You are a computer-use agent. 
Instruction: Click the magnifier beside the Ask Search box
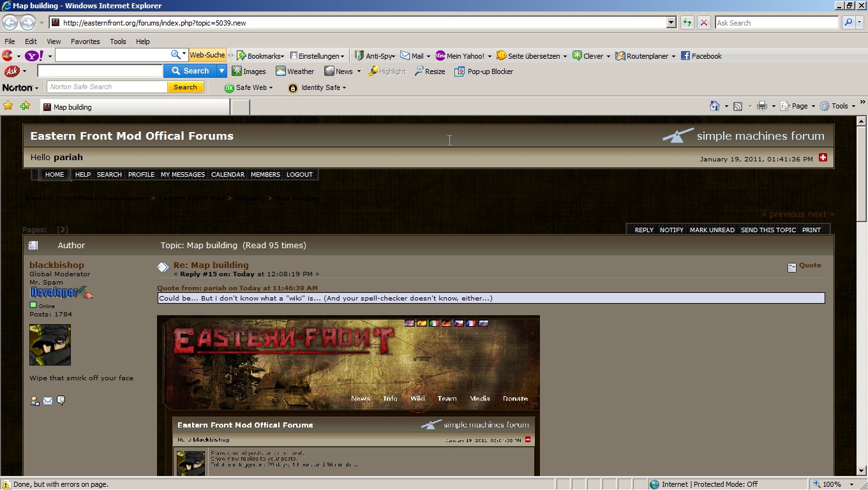pos(848,22)
